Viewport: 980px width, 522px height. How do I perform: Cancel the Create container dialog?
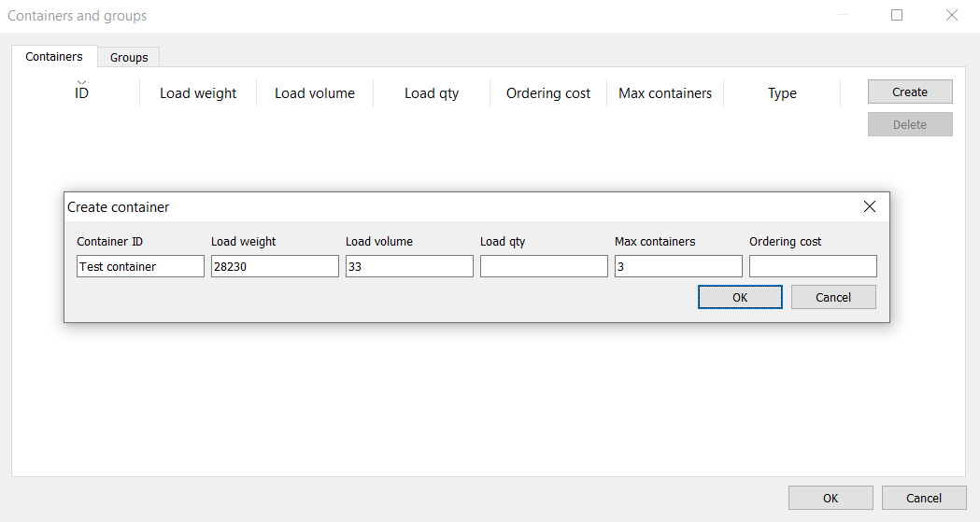click(833, 298)
